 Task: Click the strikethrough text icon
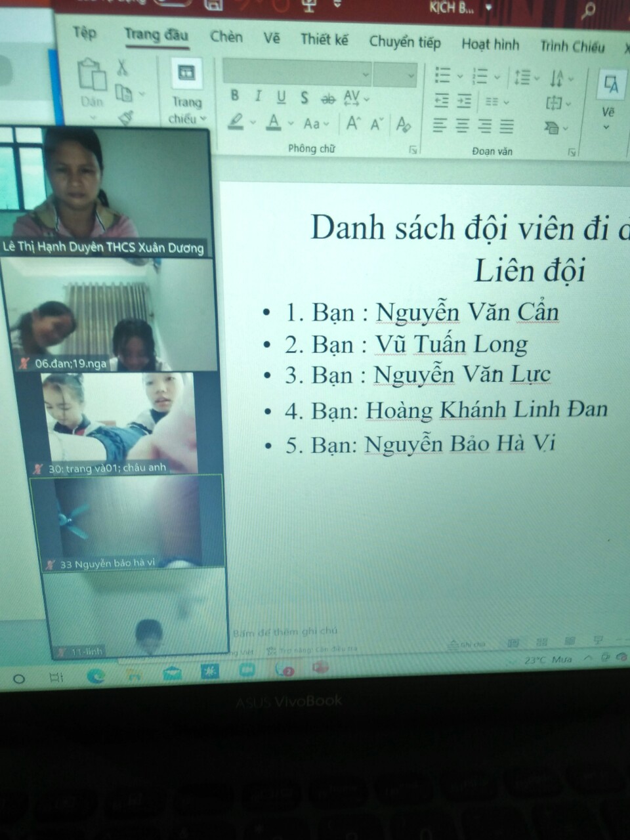[327, 99]
